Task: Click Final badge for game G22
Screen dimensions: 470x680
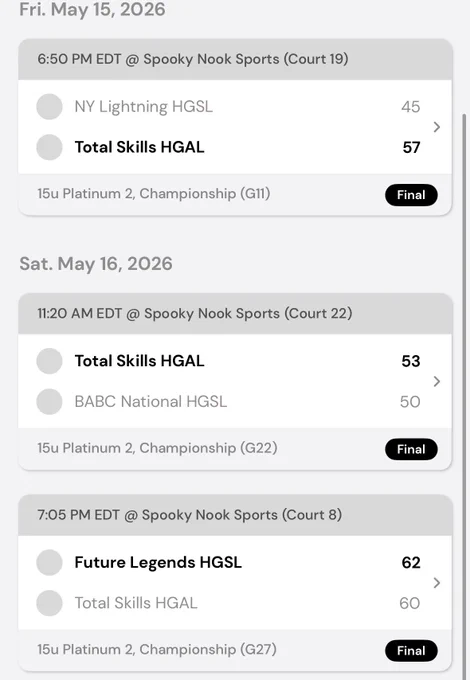Action: [x=411, y=449]
